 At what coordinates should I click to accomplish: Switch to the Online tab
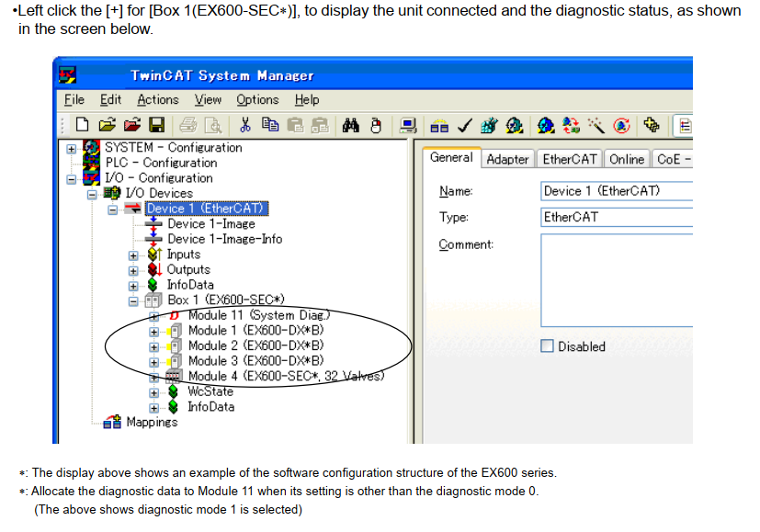(627, 159)
